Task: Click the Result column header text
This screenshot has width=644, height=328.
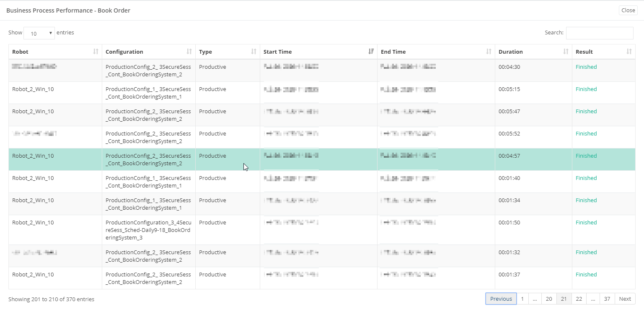Action: (x=584, y=52)
